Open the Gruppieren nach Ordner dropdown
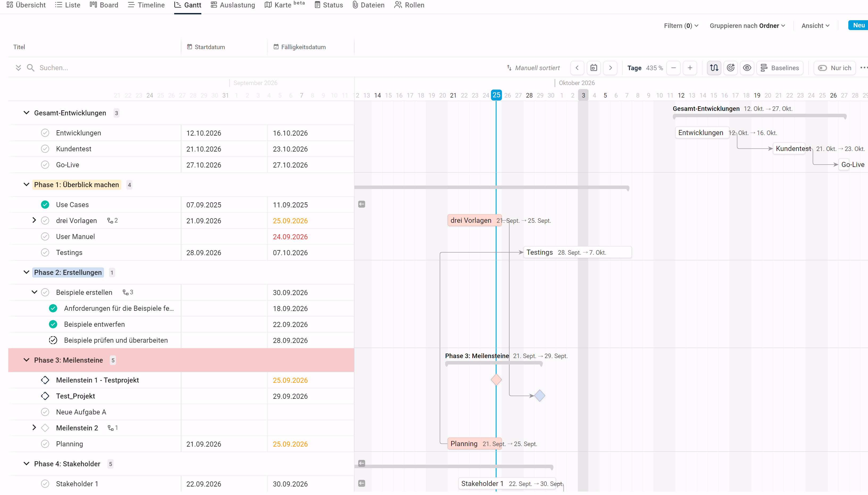868x495 pixels. click(x=747, y=26)
